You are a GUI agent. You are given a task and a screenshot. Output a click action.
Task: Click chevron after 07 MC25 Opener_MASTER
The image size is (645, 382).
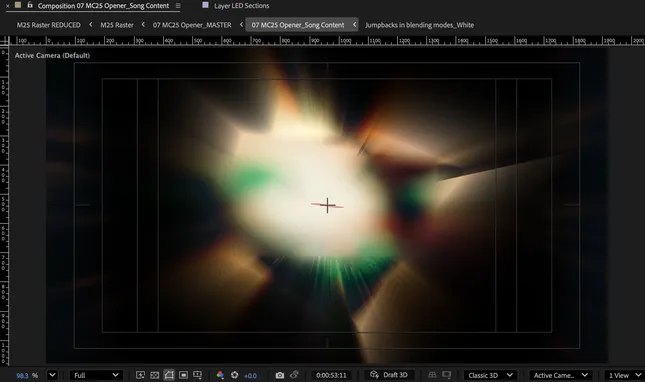pyautogui.click(x=241, y=25)
